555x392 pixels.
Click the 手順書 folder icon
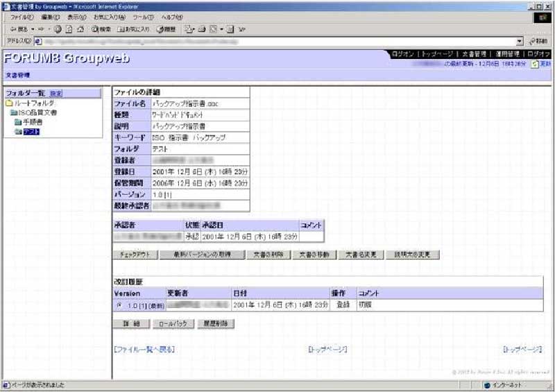[x=18, y=122]
